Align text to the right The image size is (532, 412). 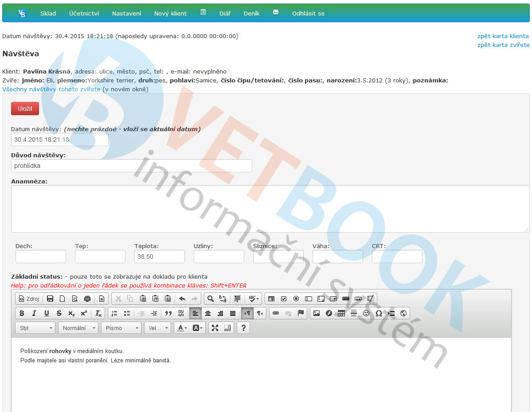pos(220,313)
